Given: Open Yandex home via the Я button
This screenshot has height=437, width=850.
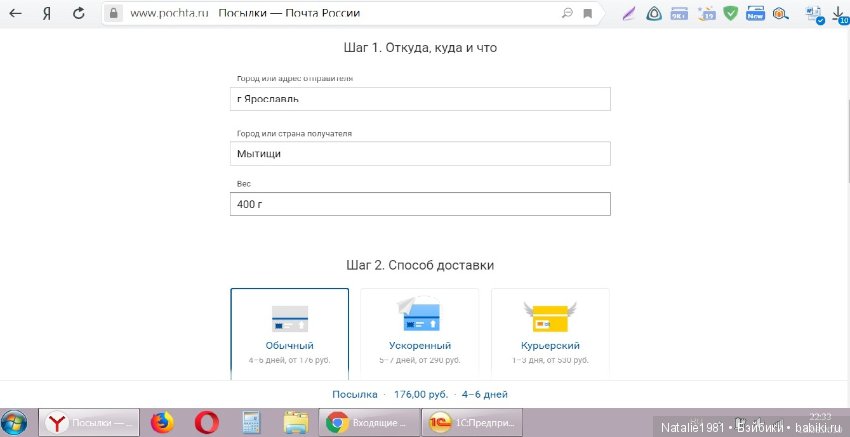Looking at the screenshot, I should click(47, 13).
